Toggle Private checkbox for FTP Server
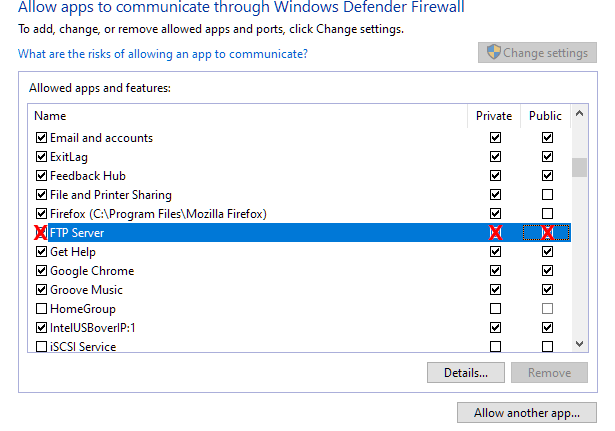 (x=495, y=233)
